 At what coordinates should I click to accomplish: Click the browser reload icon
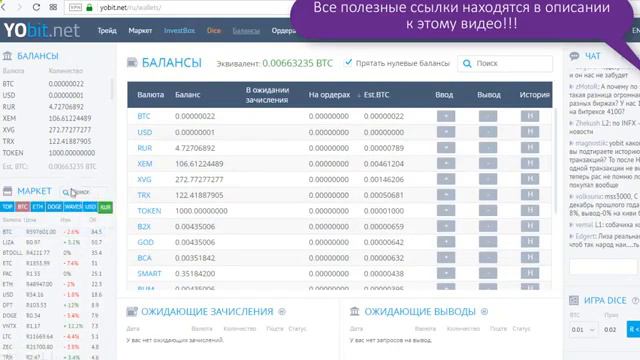36,7
